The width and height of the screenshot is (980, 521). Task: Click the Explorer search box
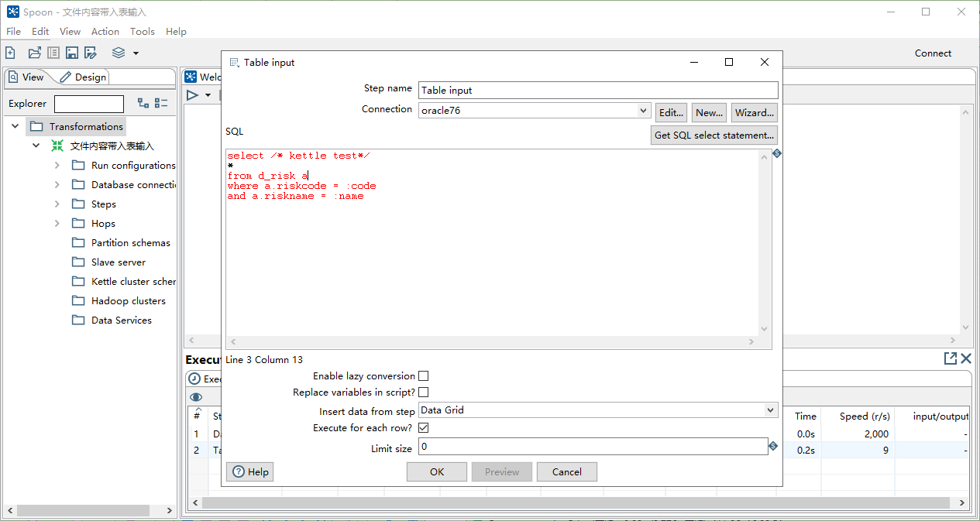(x=89, y=104)
